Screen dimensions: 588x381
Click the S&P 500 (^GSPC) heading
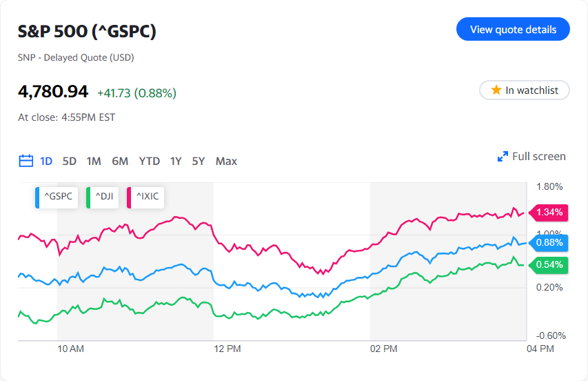tap(87, 31)
